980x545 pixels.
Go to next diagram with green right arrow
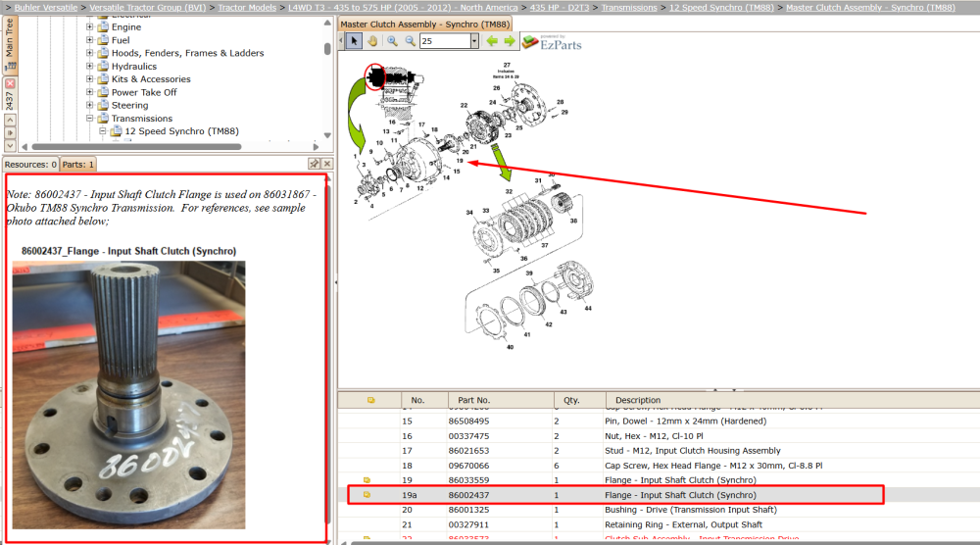[x=510, y=41]
